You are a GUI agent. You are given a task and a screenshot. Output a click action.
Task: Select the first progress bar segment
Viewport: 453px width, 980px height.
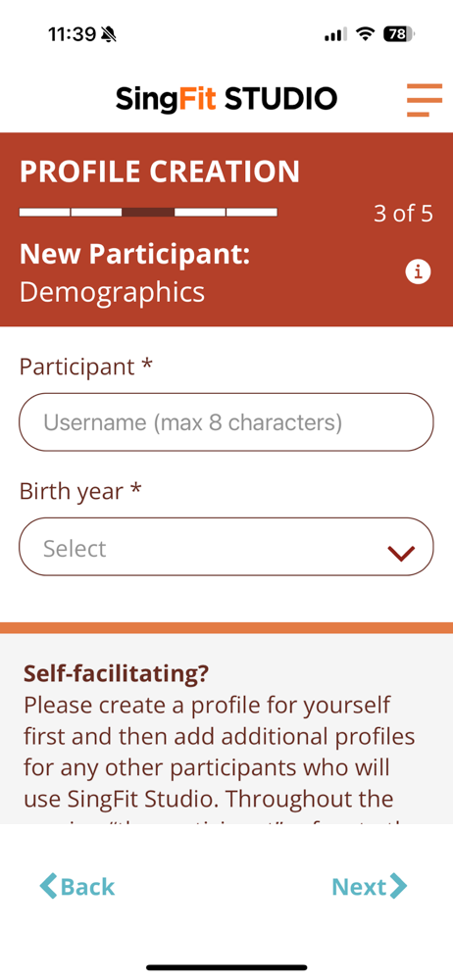tap(44, 213)
